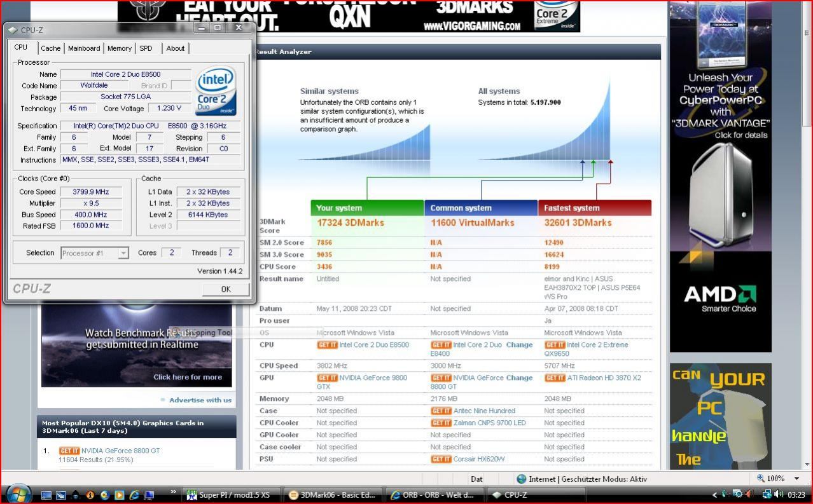Click the Common system blue column header
The image size is (813, 504).
481,208
